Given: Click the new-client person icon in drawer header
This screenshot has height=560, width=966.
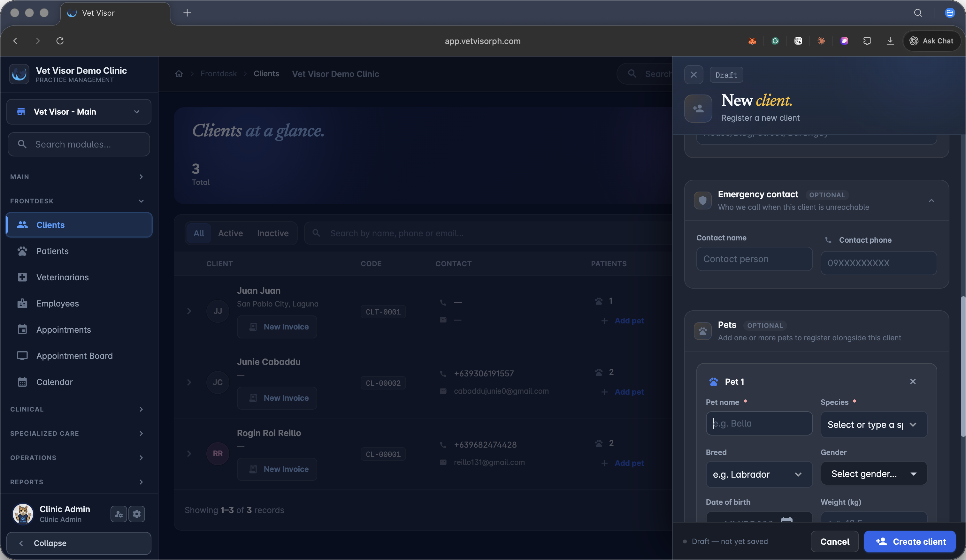Looking at the screenshot, I should 698,109.
